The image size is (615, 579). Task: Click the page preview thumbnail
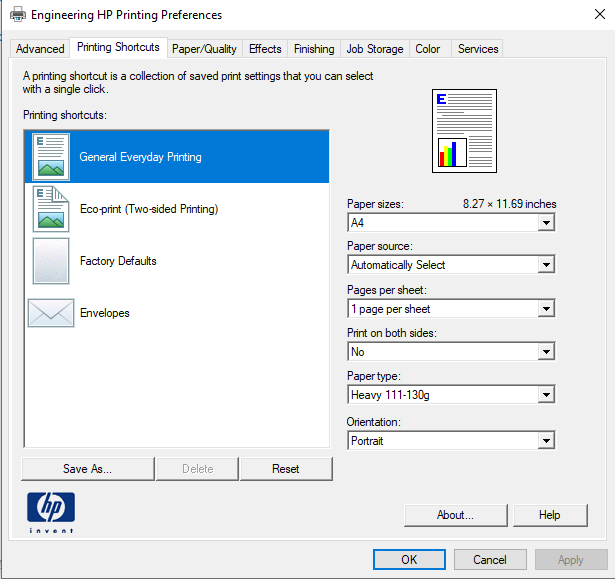[464, 131]
